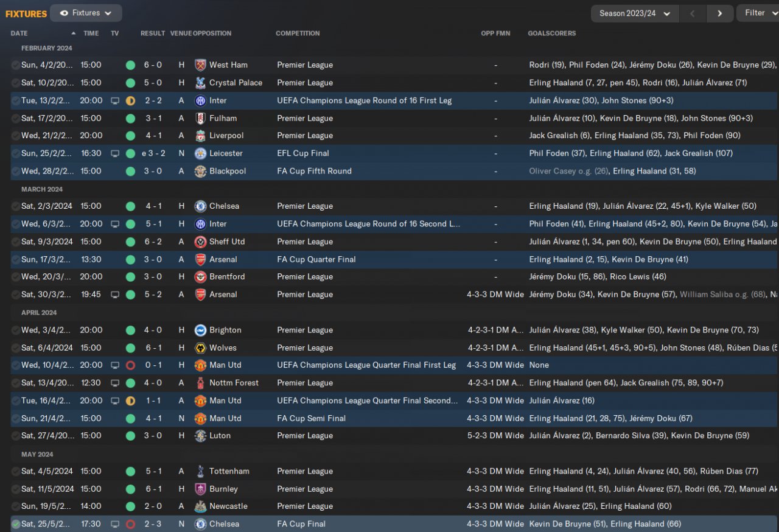Open the e 3 - 2 result against Leicester
The height and width of the screenshot is (532, 779).
[153, 153]
